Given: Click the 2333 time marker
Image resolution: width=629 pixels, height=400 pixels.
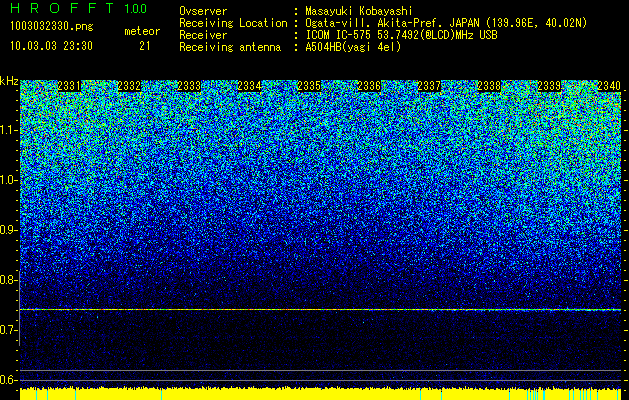Looking at the screenshot, I should click(x=189, y=86).
